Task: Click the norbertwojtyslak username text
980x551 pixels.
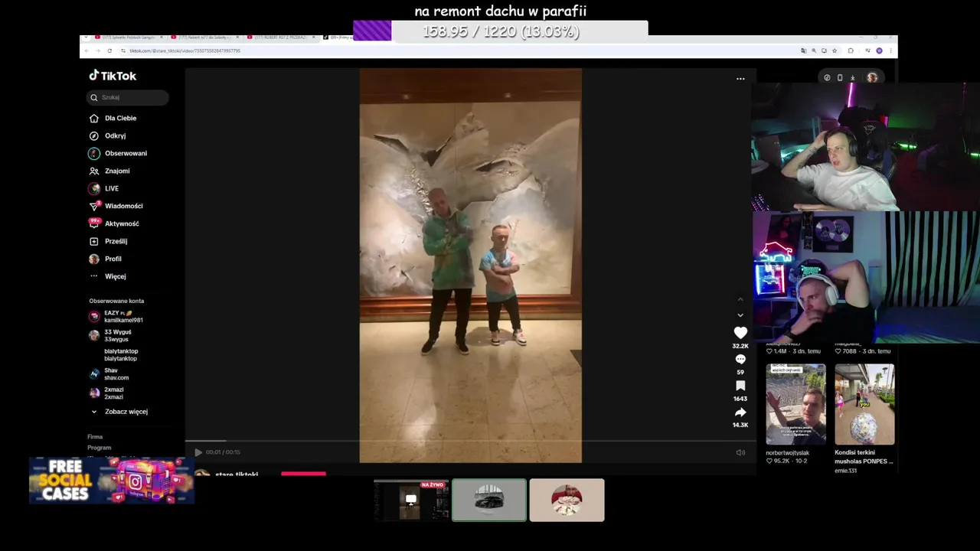Action: click(x=788, y=452)
